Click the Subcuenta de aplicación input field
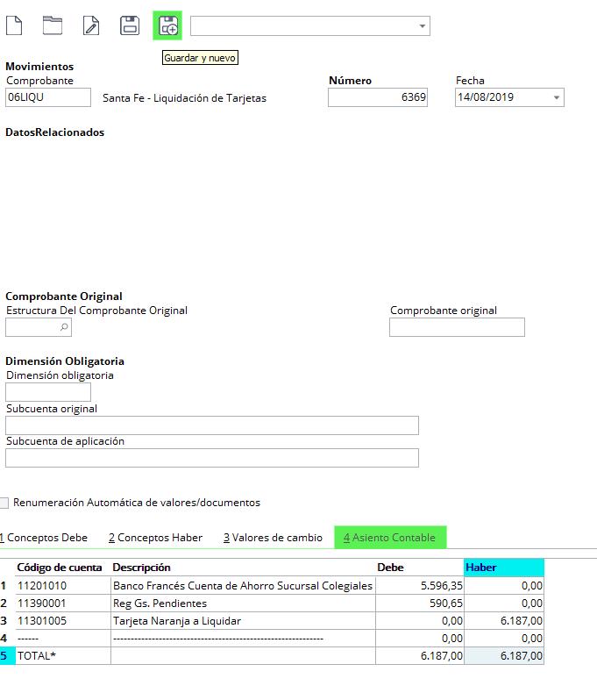 tap(212, 458)
